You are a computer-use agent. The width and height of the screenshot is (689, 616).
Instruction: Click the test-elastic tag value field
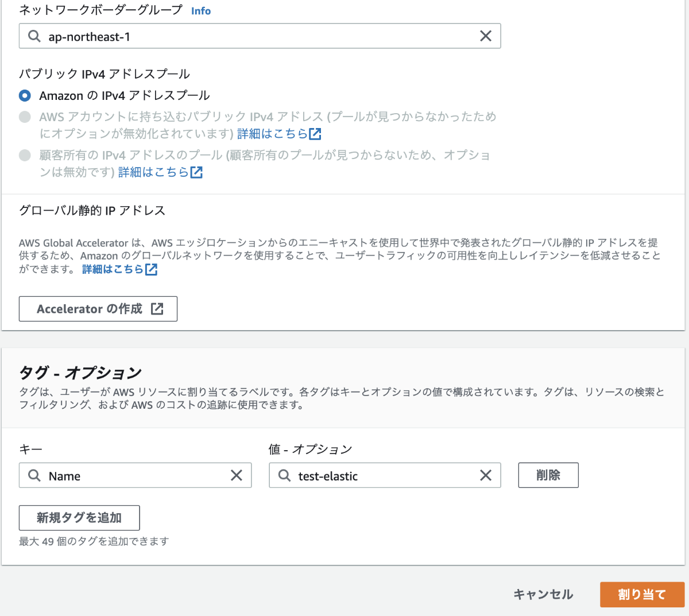pos(385,475)
